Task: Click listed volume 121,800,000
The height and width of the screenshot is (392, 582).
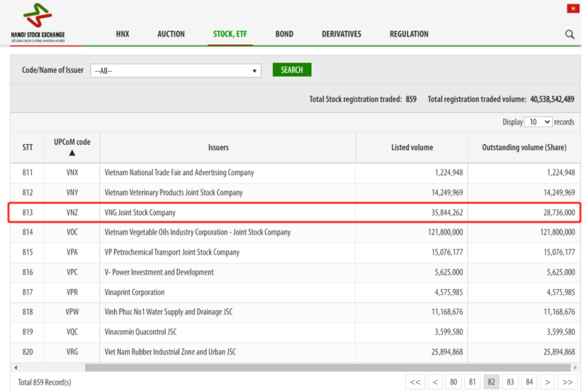Action: pos(446,232)
